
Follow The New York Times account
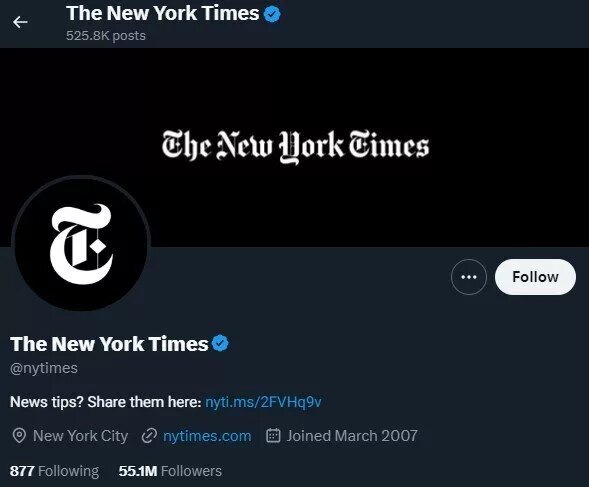click(x=535, y=277)
